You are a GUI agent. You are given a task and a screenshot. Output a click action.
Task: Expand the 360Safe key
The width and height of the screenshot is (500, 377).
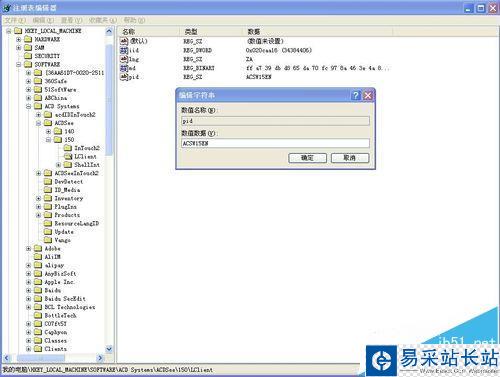pyautogui.click(x=29, y=81)
